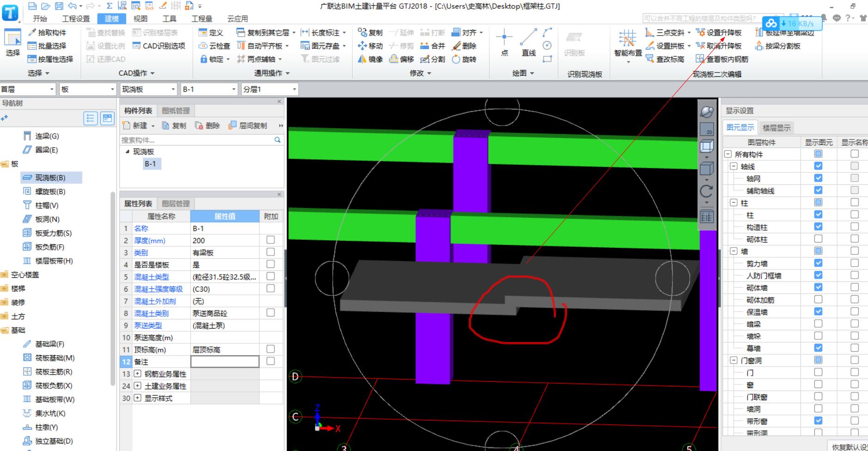Switch to the 工程量 ribbon tab
This screenshot has height=451, width=868.
pos(202,18)
